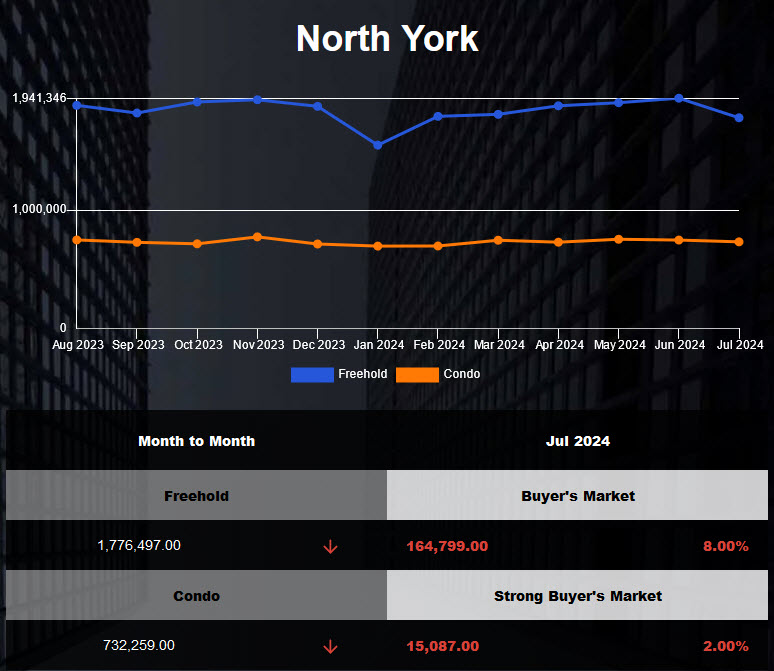
Task: Click the Freehold Jul 2024 data point
Action: pos(739,118)
